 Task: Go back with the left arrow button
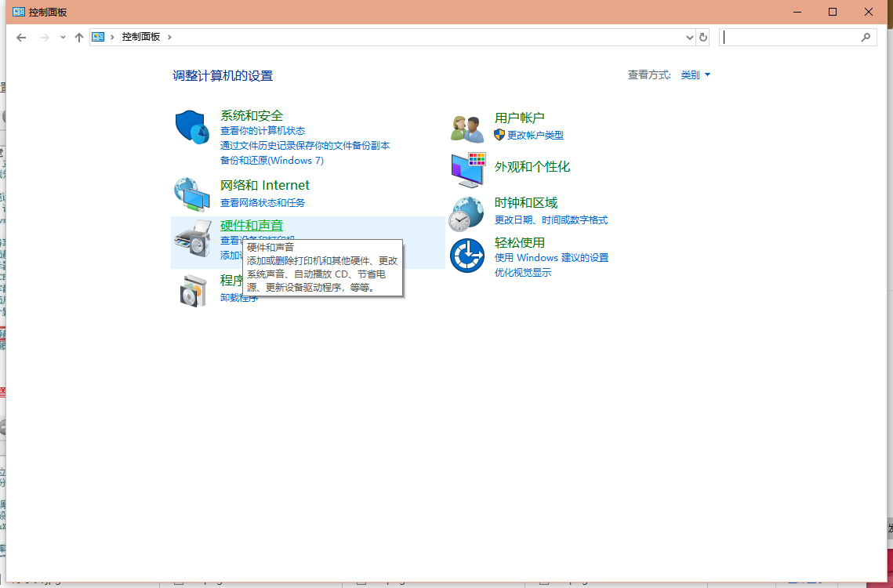[x=21, y=37]
